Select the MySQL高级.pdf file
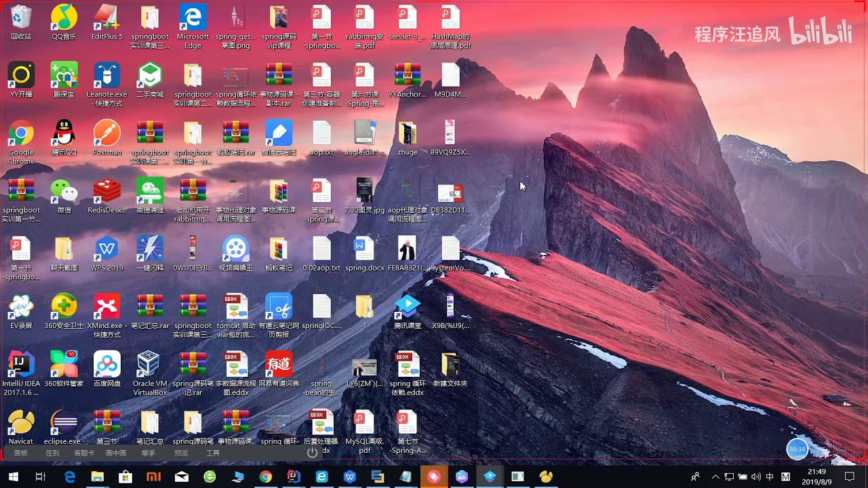Viewport: 868px width, 488px height. (364, 431)
